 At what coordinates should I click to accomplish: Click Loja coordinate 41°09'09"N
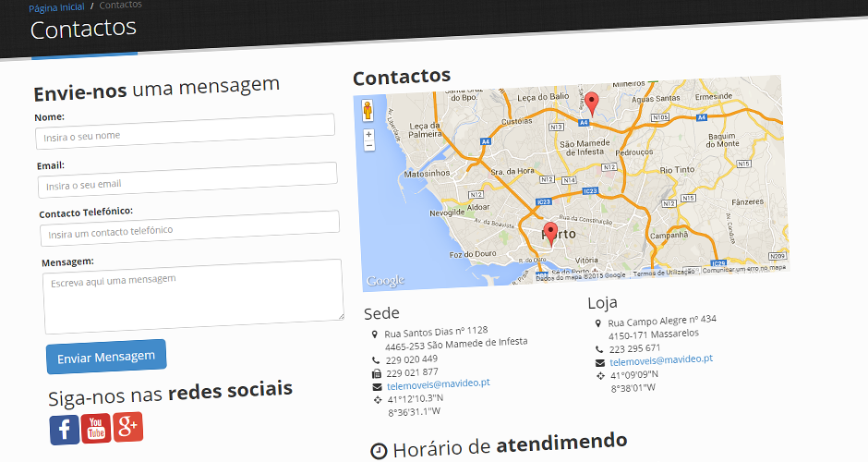(x=634, y=375)
